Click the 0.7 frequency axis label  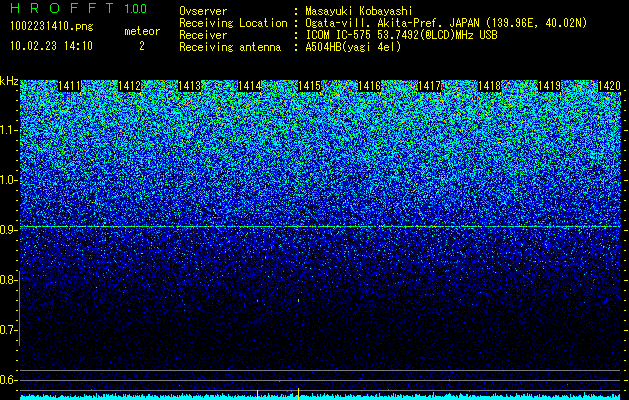(x=7, y=330)
